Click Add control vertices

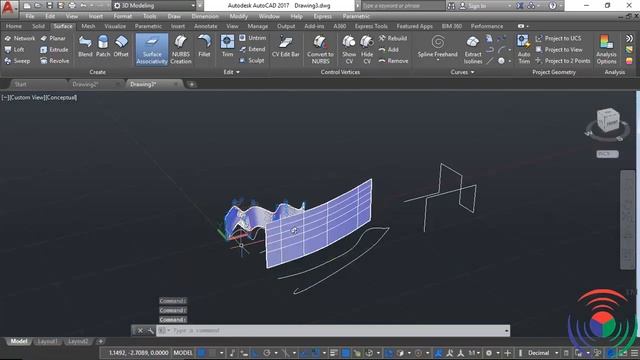click(x=389, y=49)
